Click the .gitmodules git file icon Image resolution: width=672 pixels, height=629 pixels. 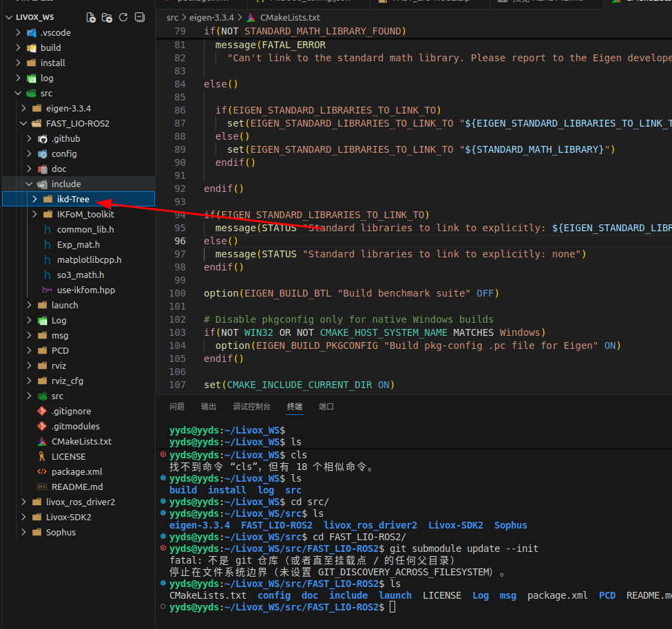click(42, 427)
